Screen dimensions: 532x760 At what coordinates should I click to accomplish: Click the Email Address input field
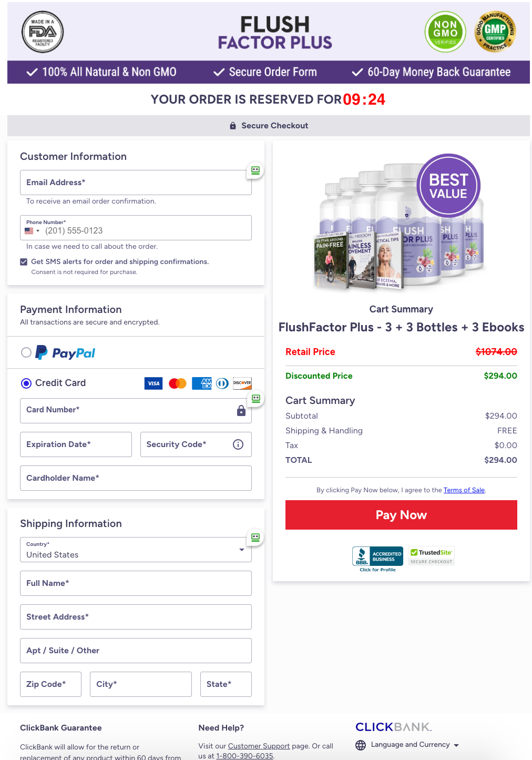click(x=136, y=183)
